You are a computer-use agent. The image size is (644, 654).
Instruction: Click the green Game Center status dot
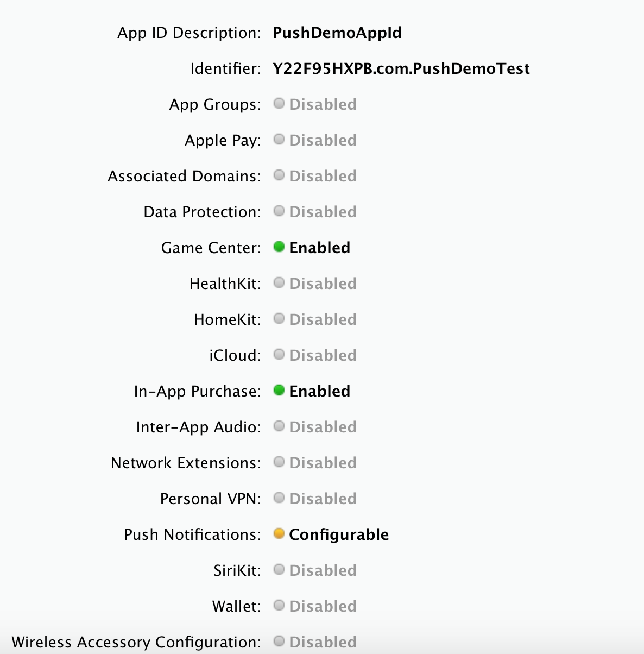[x=279, y=247]
